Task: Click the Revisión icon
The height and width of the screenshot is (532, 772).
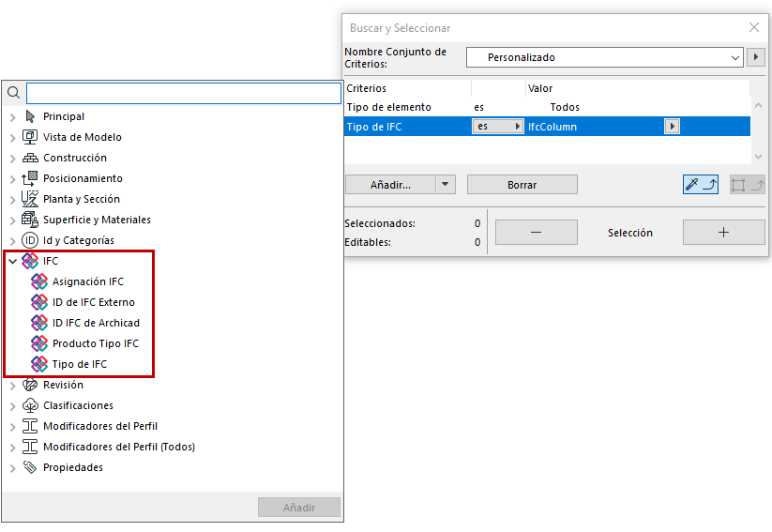Action: click(x=30, y=386)
